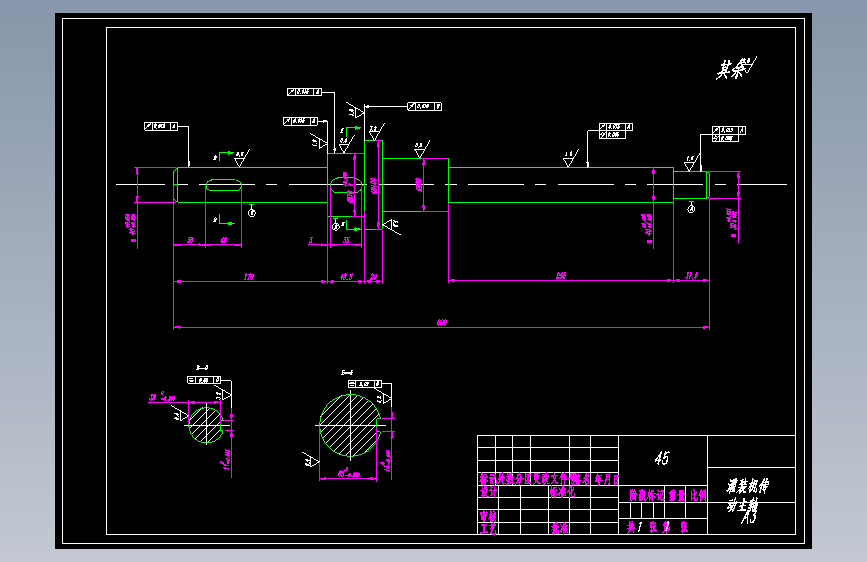This screenshot has height=562, width=867.
Task: Select the 其余 surface finish note
Action: click(x=735, y=68)
